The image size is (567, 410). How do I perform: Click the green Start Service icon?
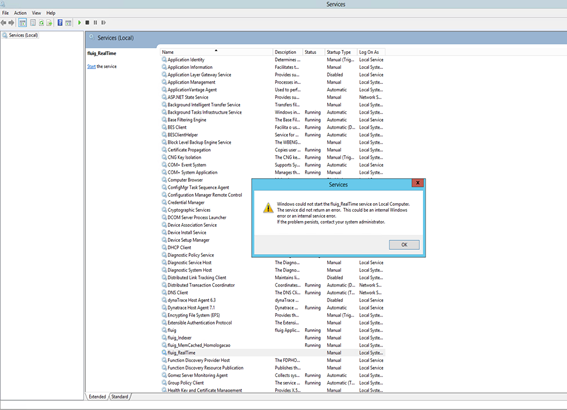point(79,23)
